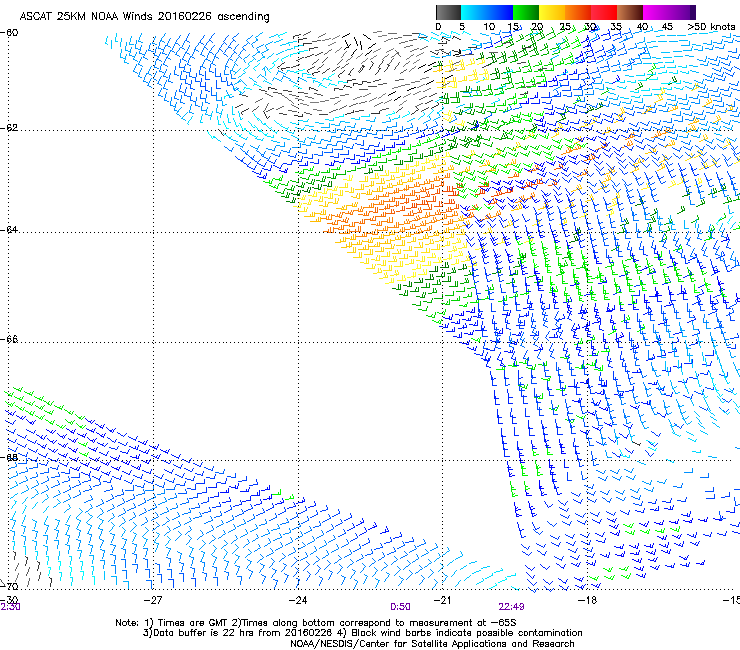Viewport: 740px width, 650px height.
Task: Click the cyan-blue 5-15 knots legend segment
Action: (487, 12)
